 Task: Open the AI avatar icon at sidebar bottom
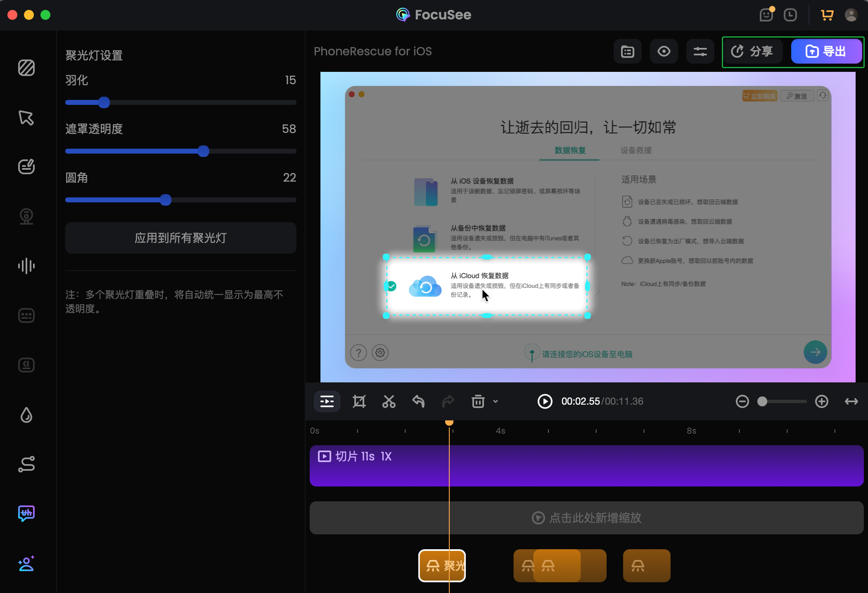click(26, 563)
